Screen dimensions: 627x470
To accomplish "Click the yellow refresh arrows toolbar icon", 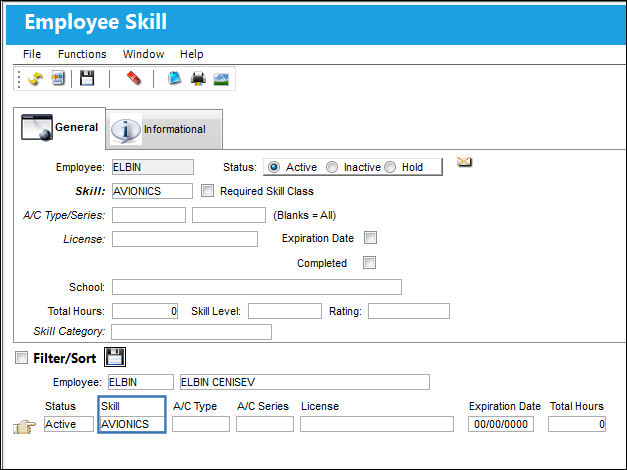I will click(36, 78).
